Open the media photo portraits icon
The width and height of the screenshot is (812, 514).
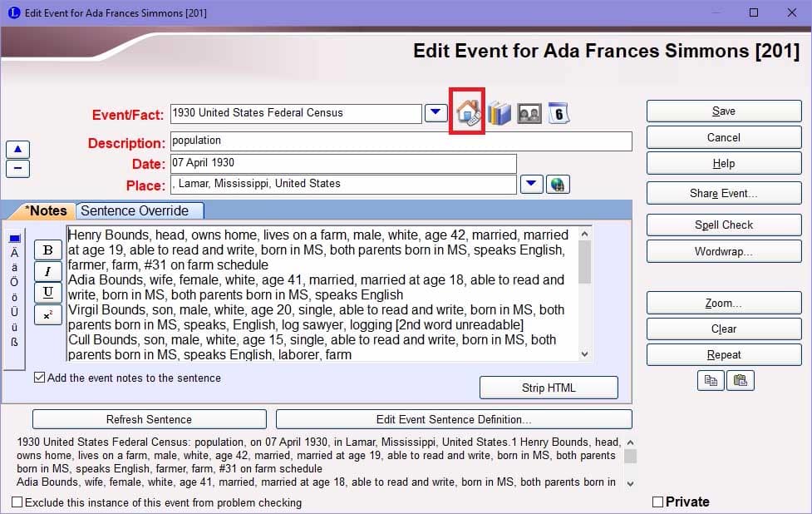(529, 113)
